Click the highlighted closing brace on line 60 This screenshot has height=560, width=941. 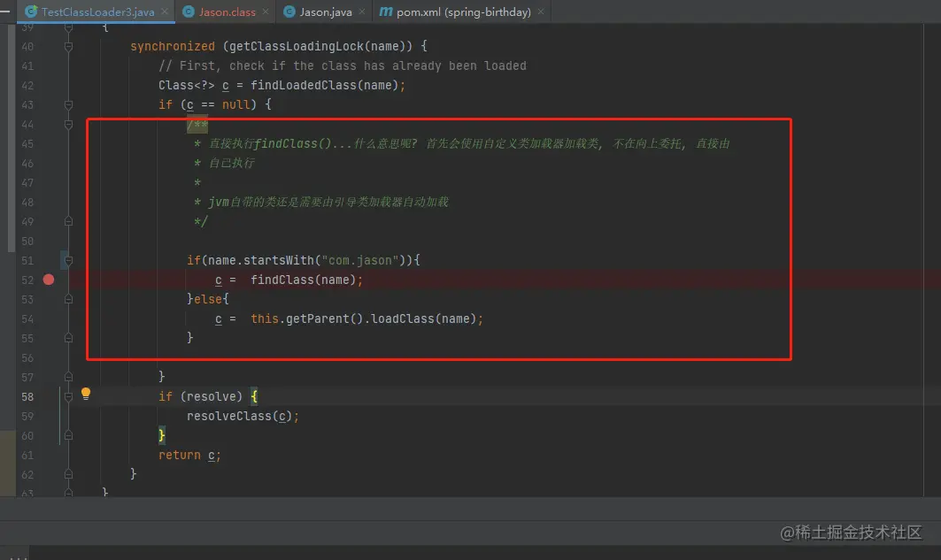coord(161,435)
